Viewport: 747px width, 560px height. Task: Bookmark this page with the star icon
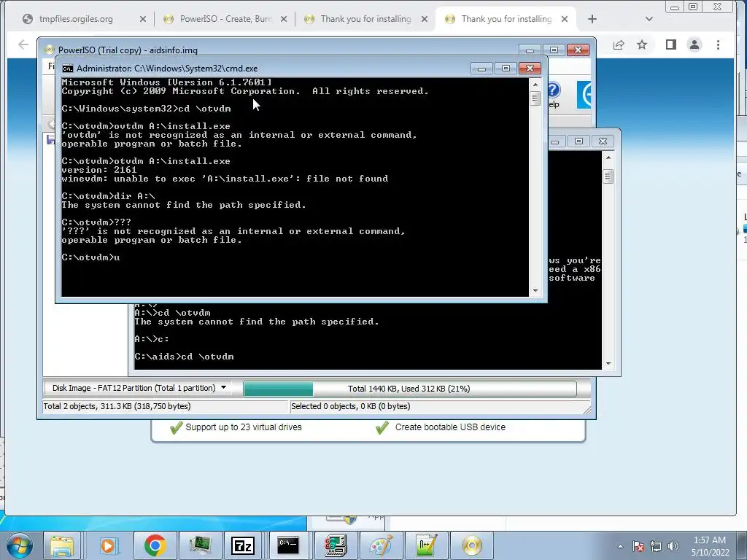642,44
